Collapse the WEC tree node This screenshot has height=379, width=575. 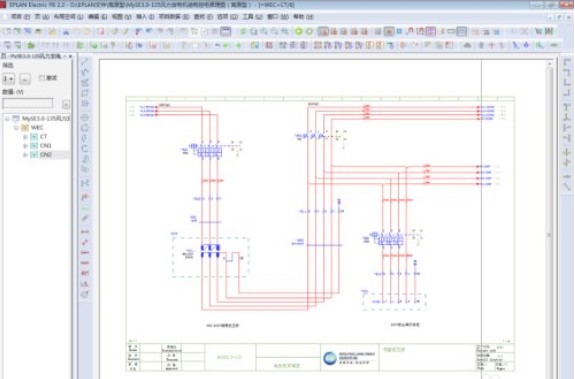(16, 128)
